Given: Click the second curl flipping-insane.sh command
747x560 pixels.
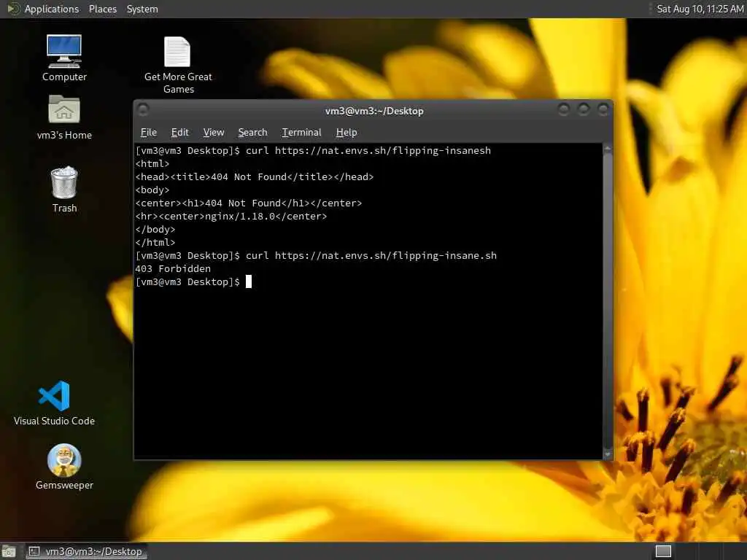Looking at the screenshot, I should (371, 256).
